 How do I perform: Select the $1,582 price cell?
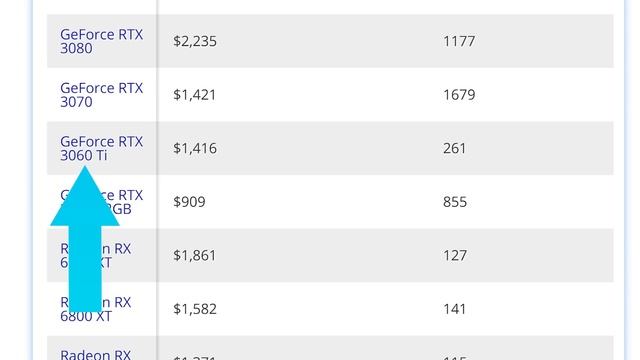[195, 309]
